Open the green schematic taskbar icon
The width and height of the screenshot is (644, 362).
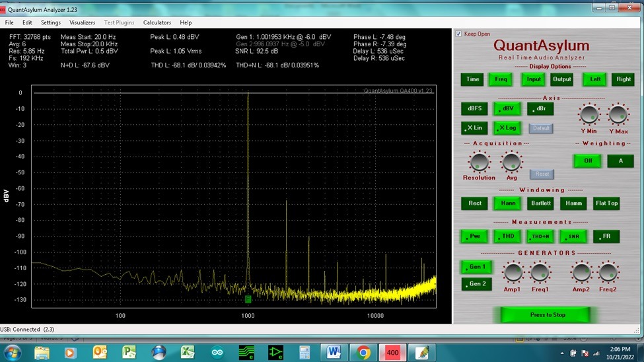[x=275, y=353]
